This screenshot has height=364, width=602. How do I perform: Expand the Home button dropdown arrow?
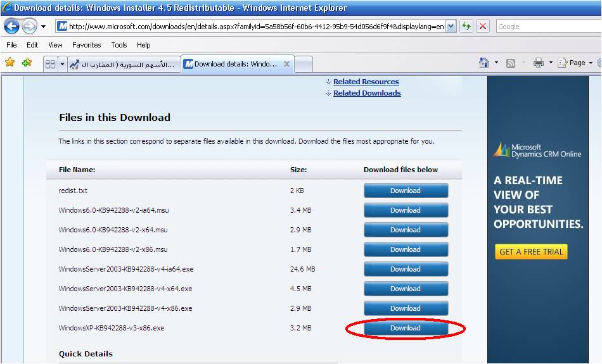tap(496, 63)
